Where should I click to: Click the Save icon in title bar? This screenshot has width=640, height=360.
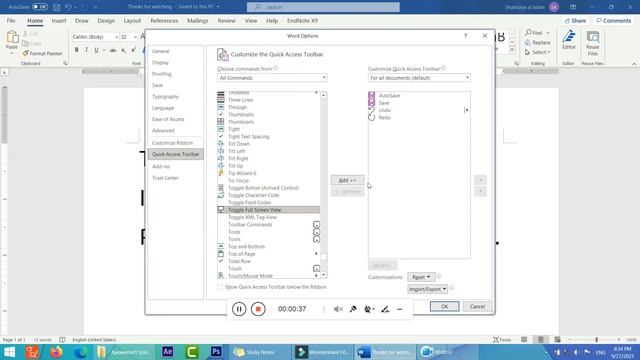click(57, 7)
